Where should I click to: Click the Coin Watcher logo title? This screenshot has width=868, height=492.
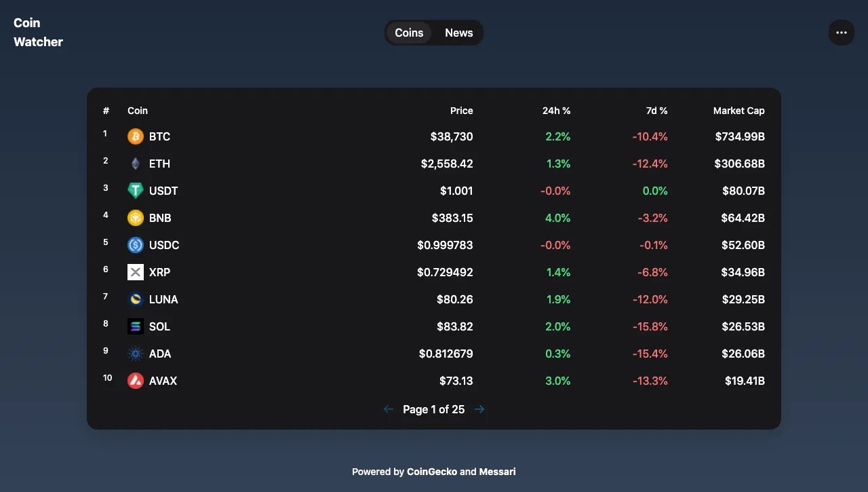(38, 33)
